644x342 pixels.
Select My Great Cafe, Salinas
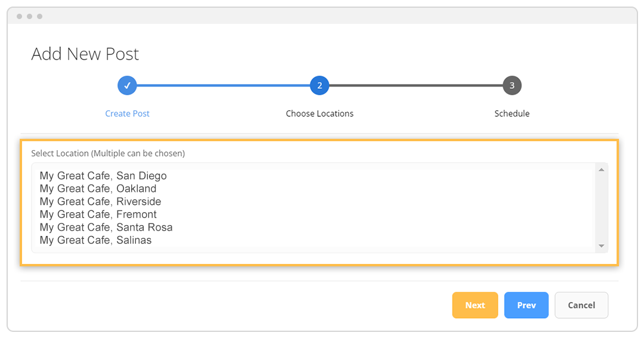(x=95, y=240)
